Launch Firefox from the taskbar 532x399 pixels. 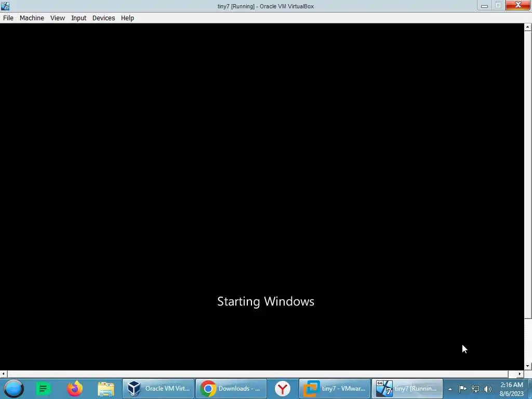coord(75,389)
